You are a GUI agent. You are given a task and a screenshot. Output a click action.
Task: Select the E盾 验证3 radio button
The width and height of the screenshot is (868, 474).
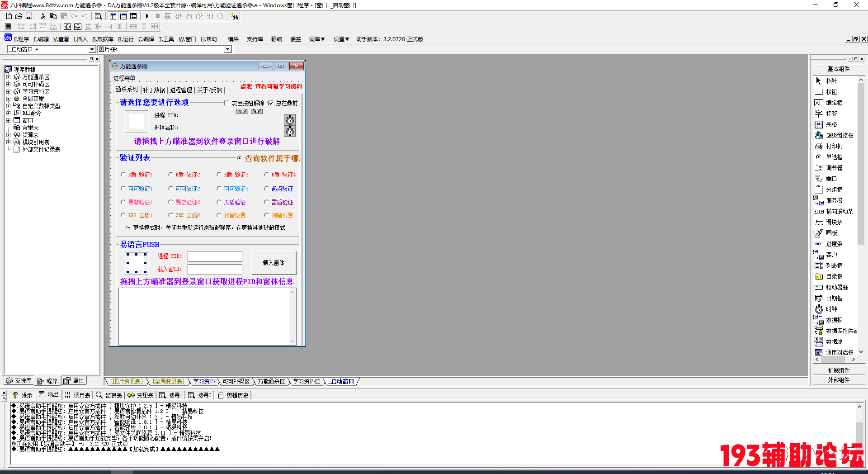[x=219, y=174]
